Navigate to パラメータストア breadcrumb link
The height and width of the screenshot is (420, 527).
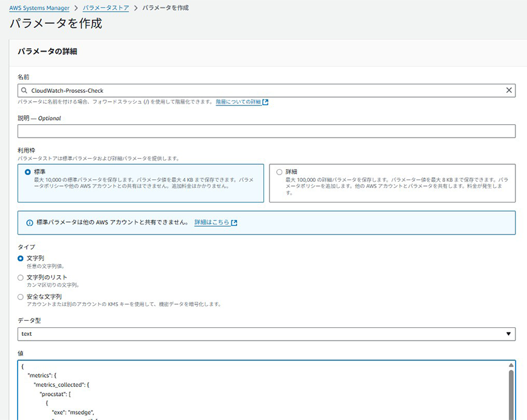(105, 8)
